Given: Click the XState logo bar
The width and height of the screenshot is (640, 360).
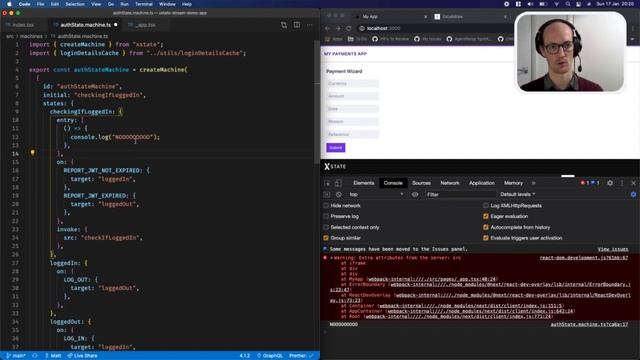Looking at the screenshot, I should pos(335,167).
